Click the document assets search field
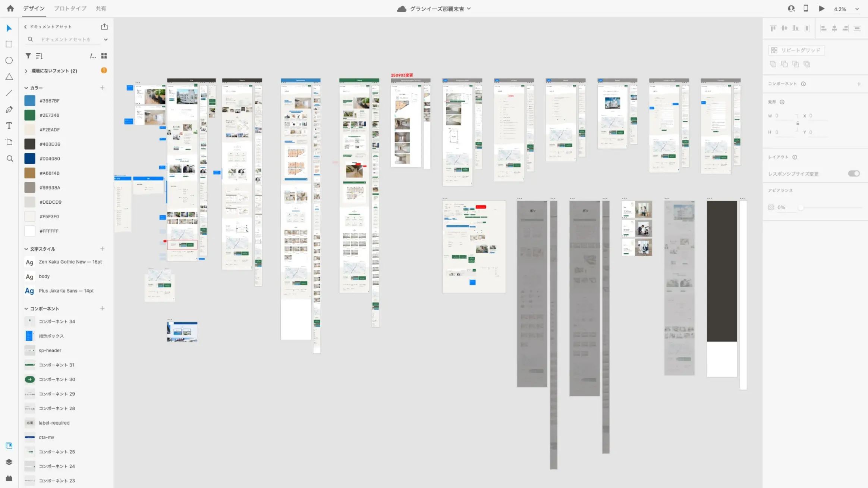 click(65, 39)
